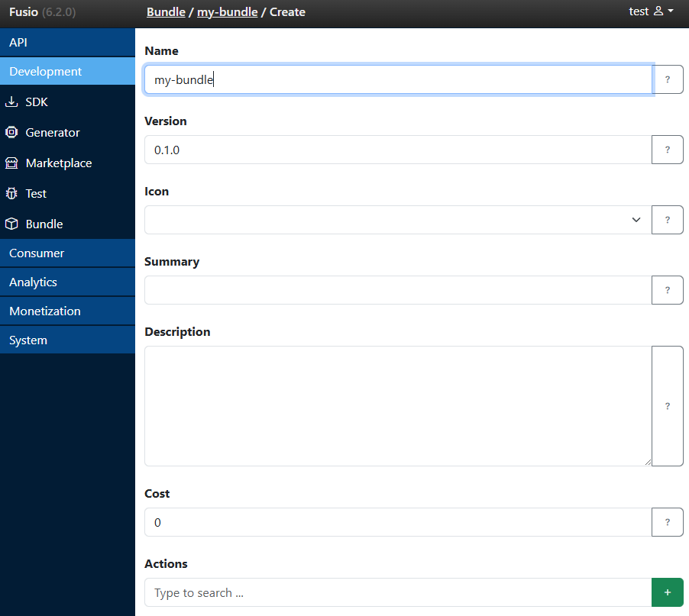
Task: Expand the test account menu caret
Action: click(671, 11)
